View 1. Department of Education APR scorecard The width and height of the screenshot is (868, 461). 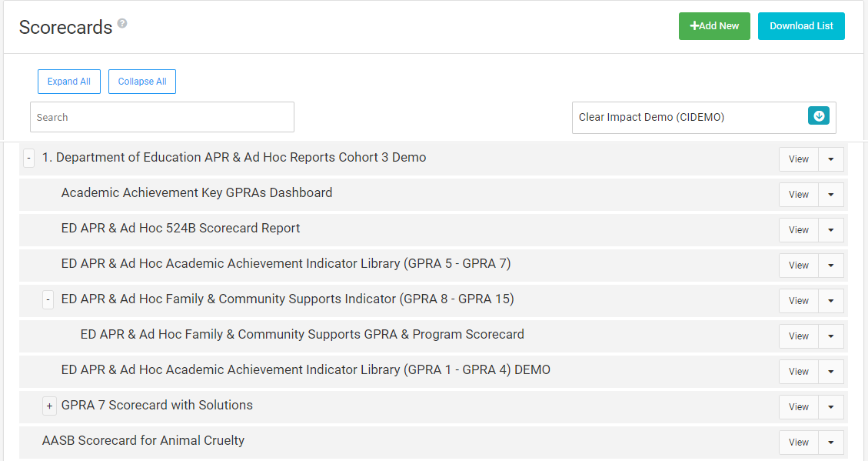pos(798,159)
